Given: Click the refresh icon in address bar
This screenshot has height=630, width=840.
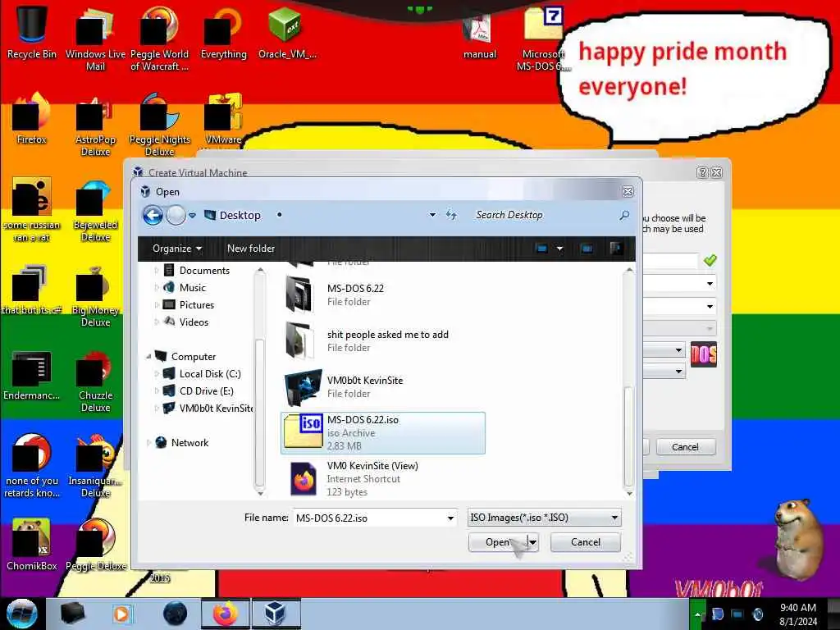Looking at the screenshot, I should (451, 215).
